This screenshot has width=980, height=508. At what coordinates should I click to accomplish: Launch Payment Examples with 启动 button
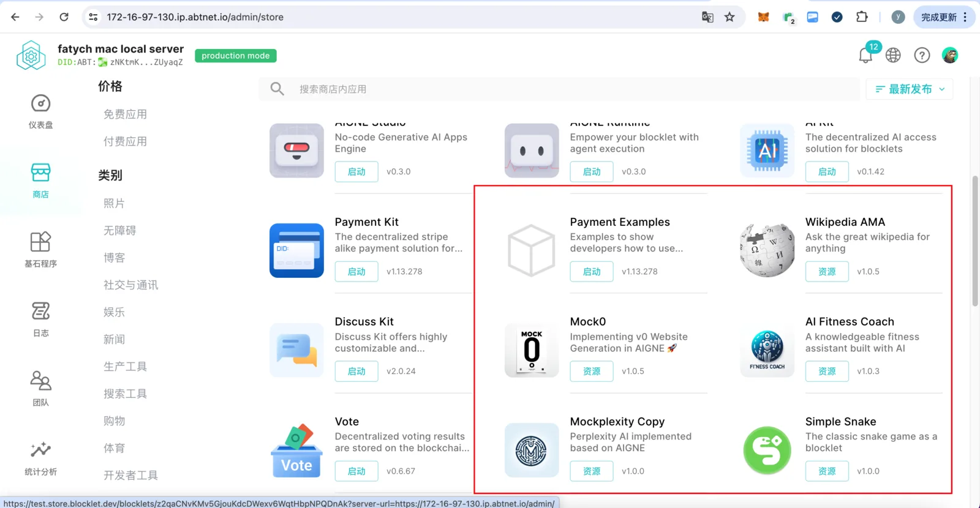592,272
